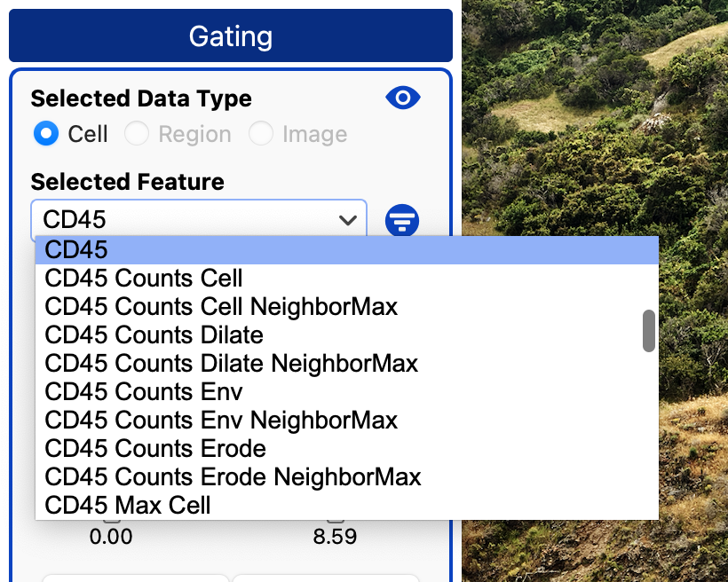The width and height of the screenshot is (728, 582).
Task: Click the filter funnel icon beside the dropdown
Action: click(x=402, y=221)
